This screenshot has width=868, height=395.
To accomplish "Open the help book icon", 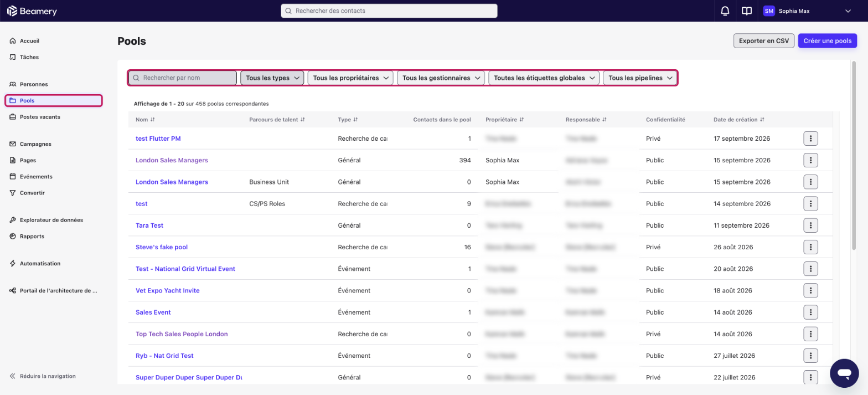I will [747, 11].
